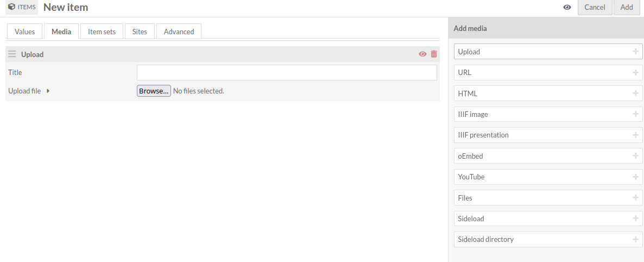Click plus icon on the Sideload directory option
The width and height of the screenshot is (644, 262).
pyautogui.click(x=635, y=239)
